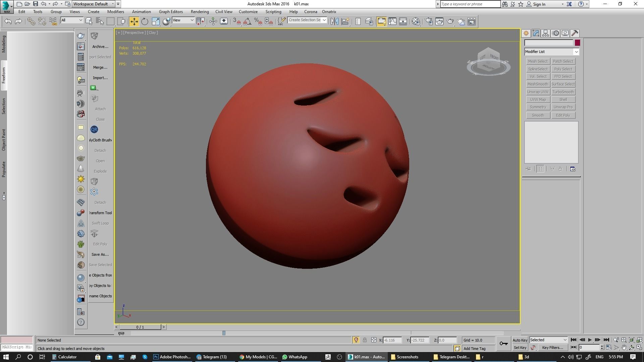Toggle Spinner Snap in toolbar
Screen dimensions: 644x362
[x=269, y=21]
